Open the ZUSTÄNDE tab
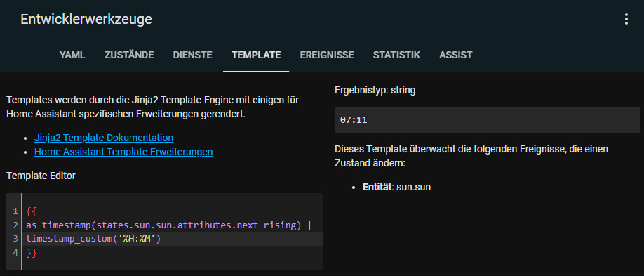 [x=129, y=55]
